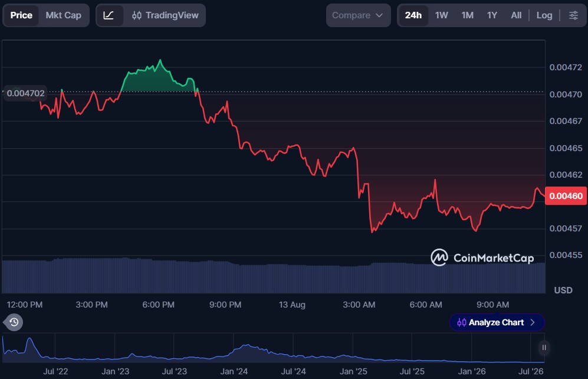Click the 3:00 PM time label
Viewport: 588px width, 379px height.
[x=91, y=305]
